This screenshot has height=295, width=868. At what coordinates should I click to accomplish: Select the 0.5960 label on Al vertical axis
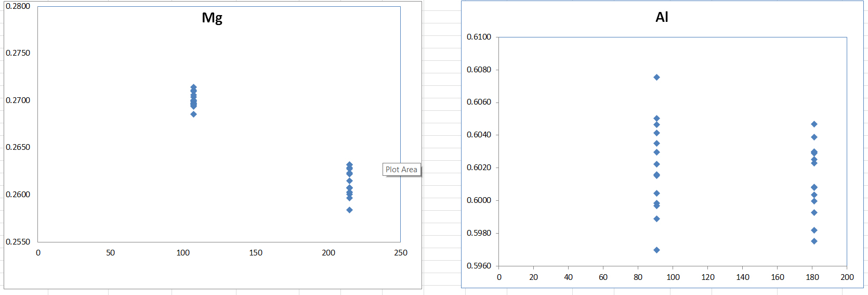479,266
